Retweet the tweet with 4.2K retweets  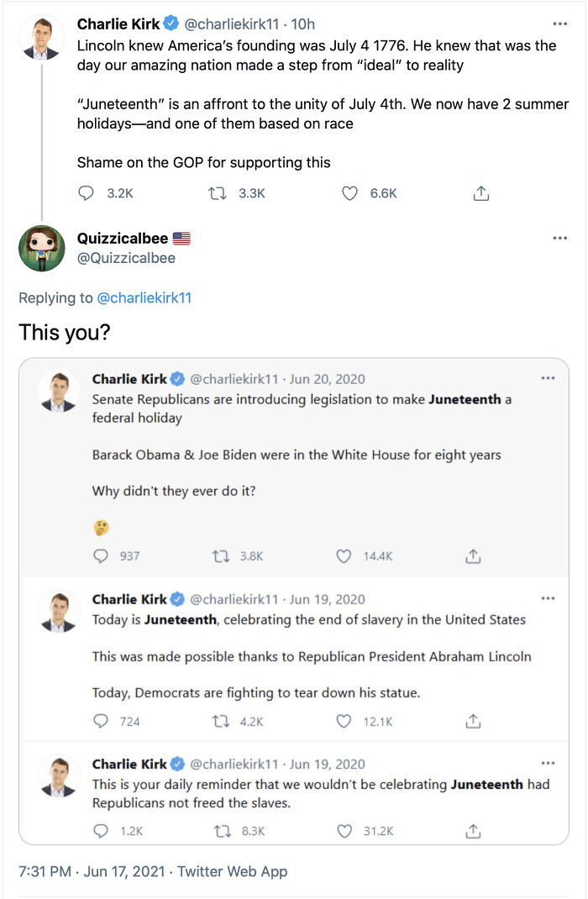[x=222, y=721]
